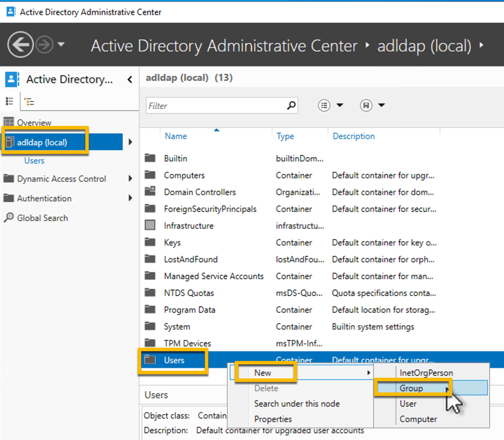Click the System folder icon
The width and height of the screenshot is (504, 440).
tap(150, 326)
